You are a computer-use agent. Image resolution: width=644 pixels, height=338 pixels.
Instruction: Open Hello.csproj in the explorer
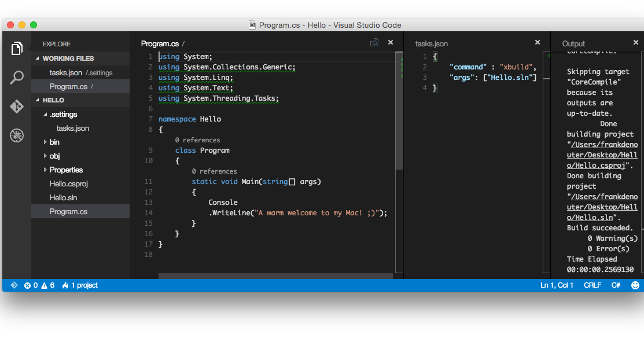pyautogui.click(x=80, y=183)
